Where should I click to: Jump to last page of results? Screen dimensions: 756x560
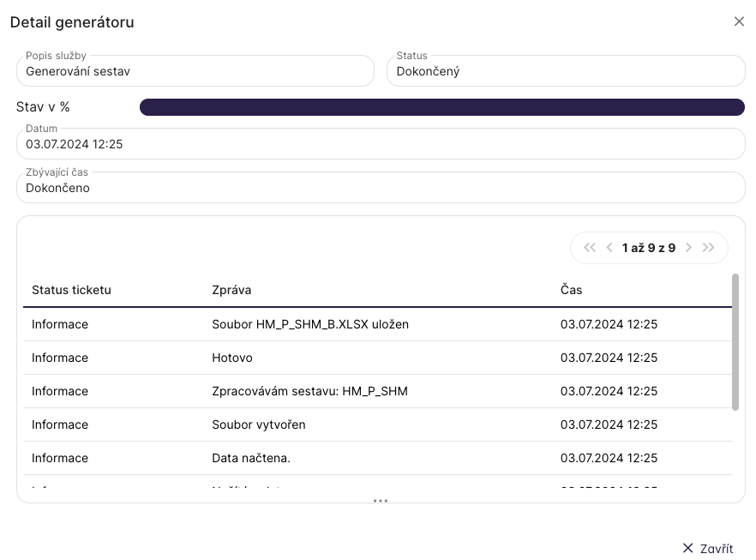[x=708, y=248]
